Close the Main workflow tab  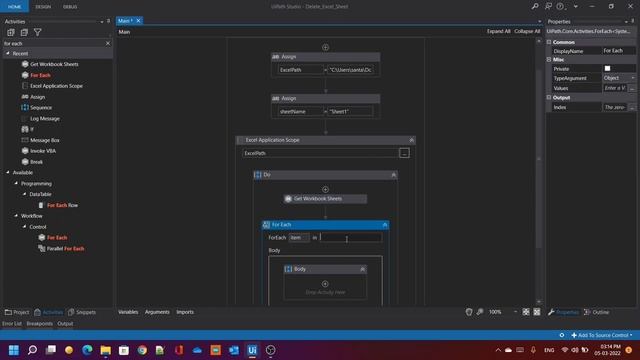(x=138, y=20)
